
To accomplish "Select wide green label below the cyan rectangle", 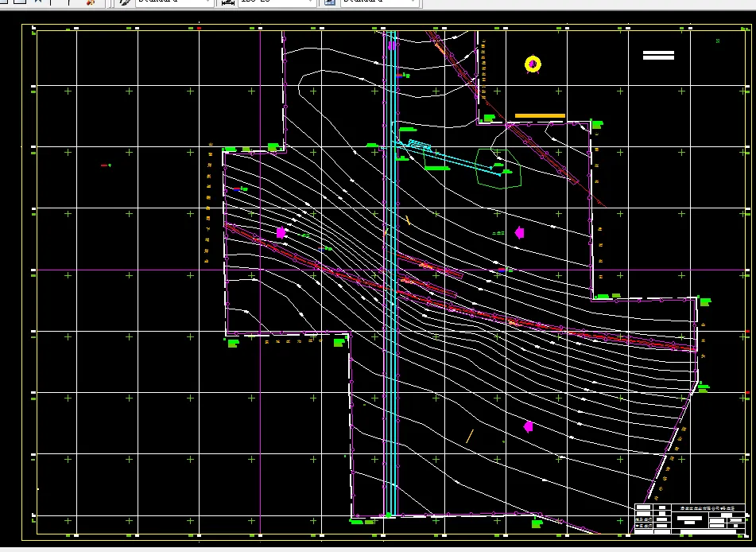I will point(437,169).
